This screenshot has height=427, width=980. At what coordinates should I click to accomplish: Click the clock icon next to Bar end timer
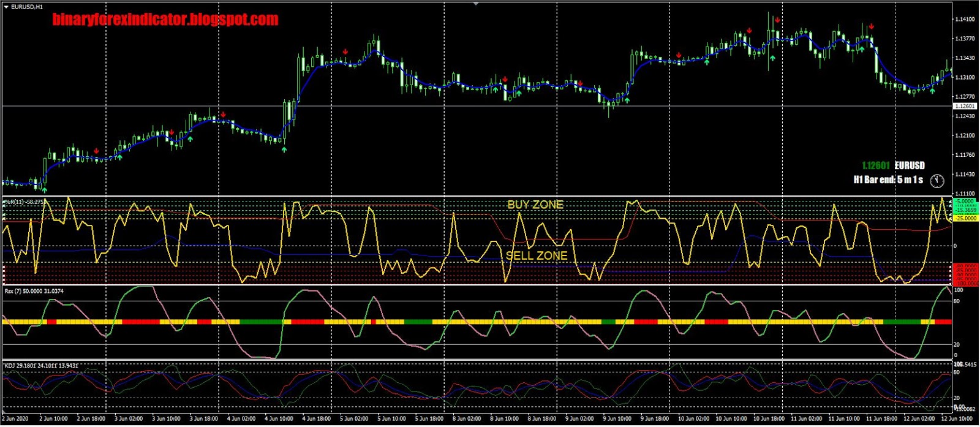point(937,180)
